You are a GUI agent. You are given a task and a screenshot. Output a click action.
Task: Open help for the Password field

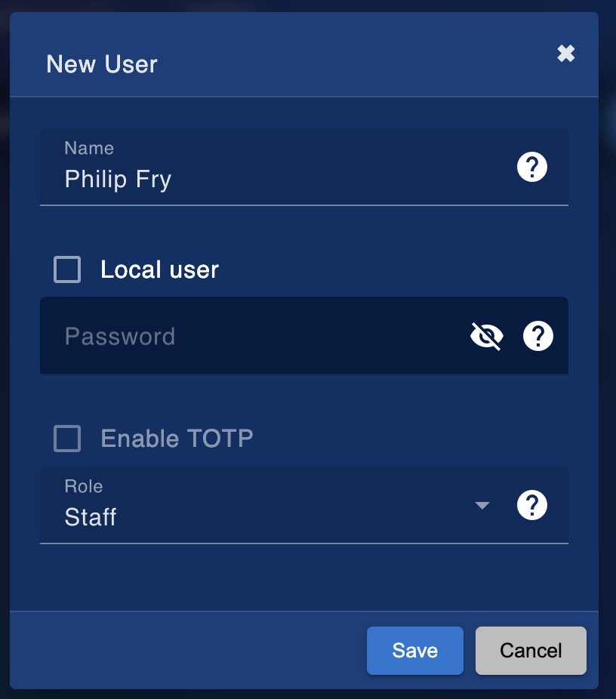coord(538,336)
